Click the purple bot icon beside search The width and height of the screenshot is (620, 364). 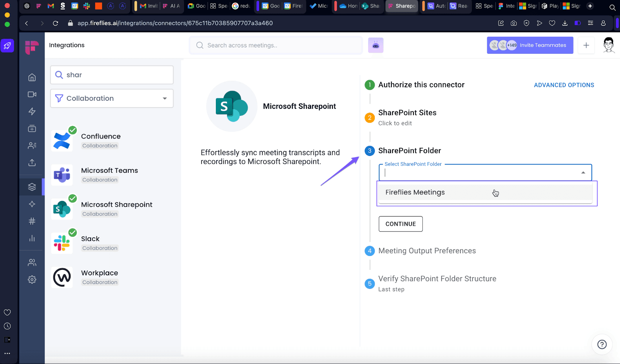[375, 45]
